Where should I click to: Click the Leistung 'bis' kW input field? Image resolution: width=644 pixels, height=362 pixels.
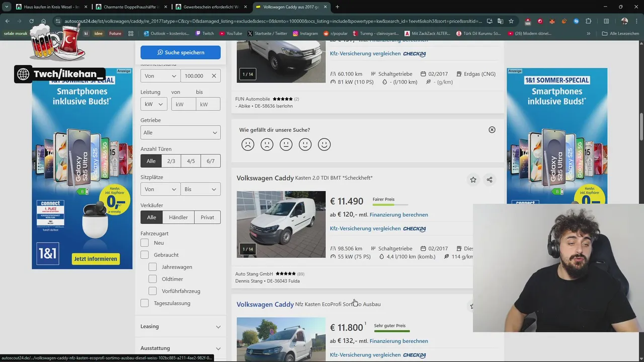coord(208,104)
